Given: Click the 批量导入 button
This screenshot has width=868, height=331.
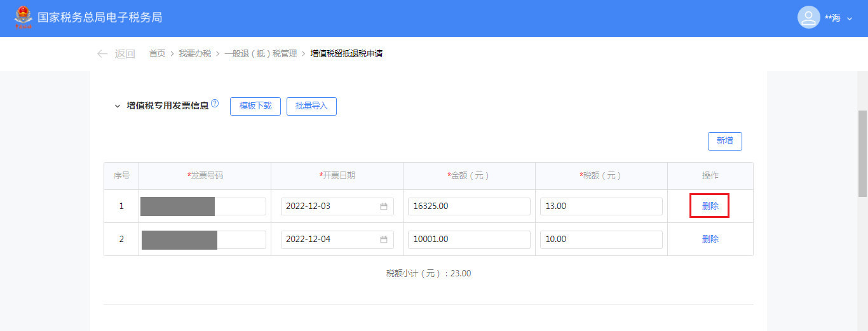Looking at the screenshot, I should (x=311, y=106).
